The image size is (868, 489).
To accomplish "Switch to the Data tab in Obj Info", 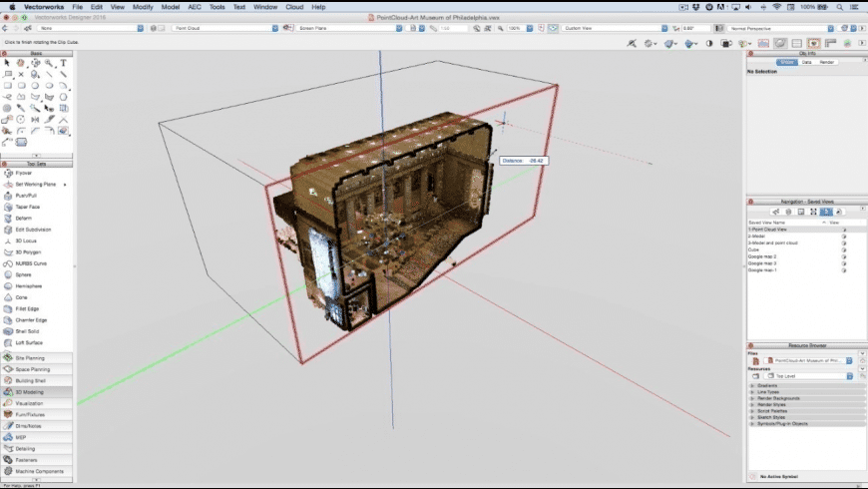I will point(806,62).
